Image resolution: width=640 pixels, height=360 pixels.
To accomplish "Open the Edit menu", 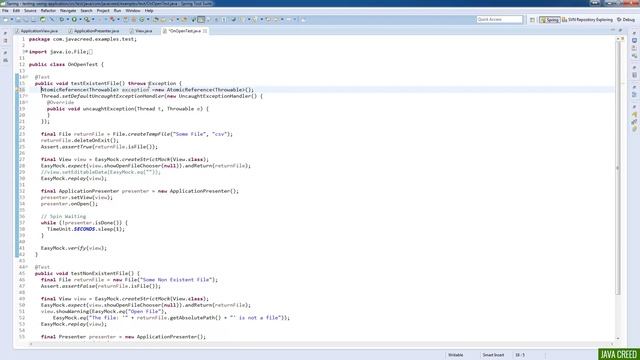I will point(16,11).
